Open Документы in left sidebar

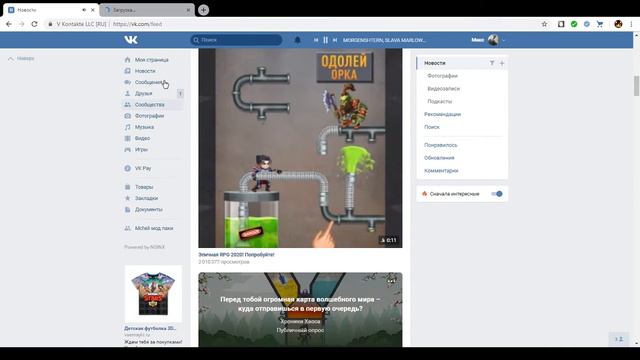[149, 209]
